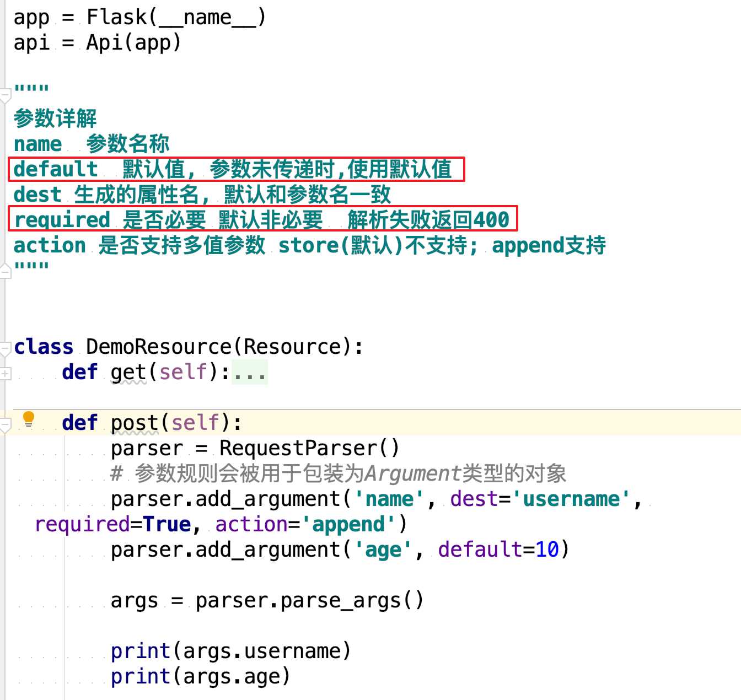
Task: Click the text 'app = Flask(__name__)'
Action: coord(140,17)
